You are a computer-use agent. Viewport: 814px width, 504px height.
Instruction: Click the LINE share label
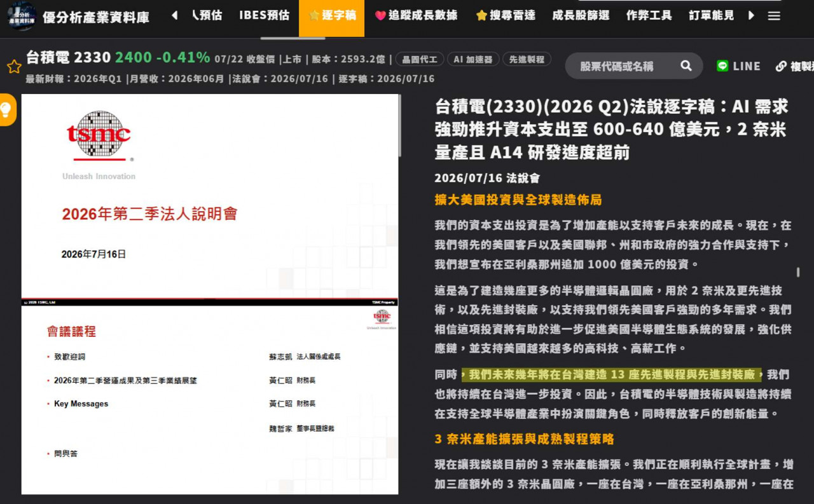tap(747, 66)
